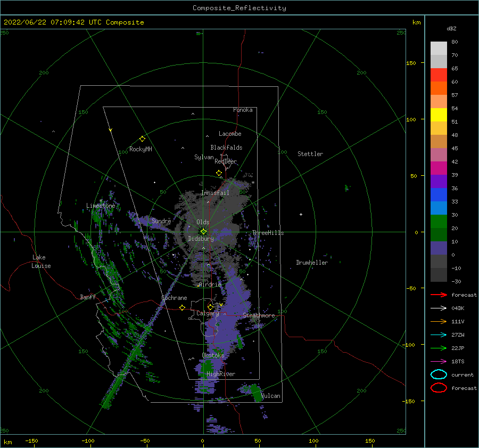Click the green echo patch near Vulcan

click(256, 393)
